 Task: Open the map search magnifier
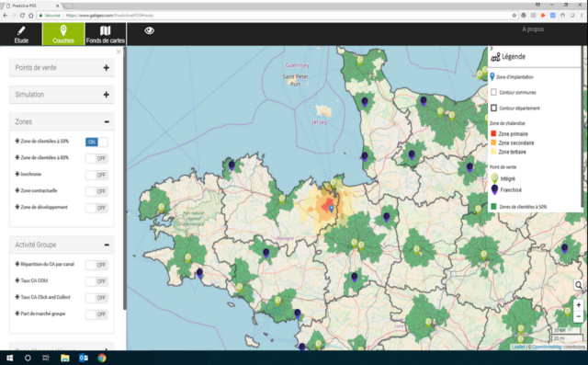point(579,286)
